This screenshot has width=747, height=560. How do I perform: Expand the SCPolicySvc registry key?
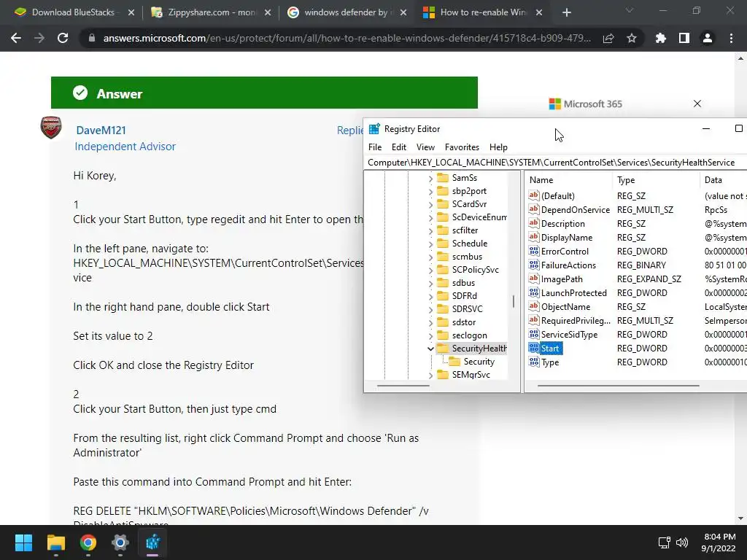point(430,270)
